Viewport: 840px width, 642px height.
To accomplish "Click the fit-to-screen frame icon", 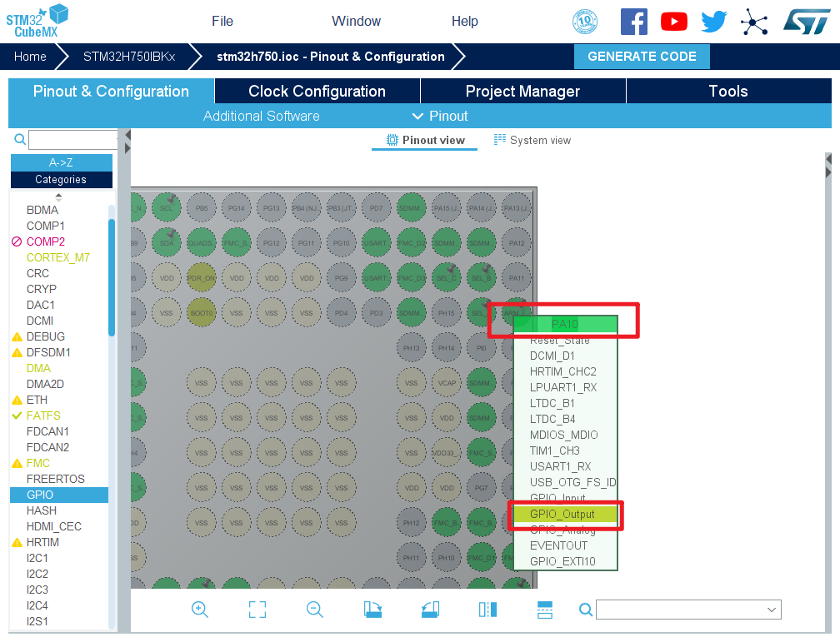I will [257, 610].
